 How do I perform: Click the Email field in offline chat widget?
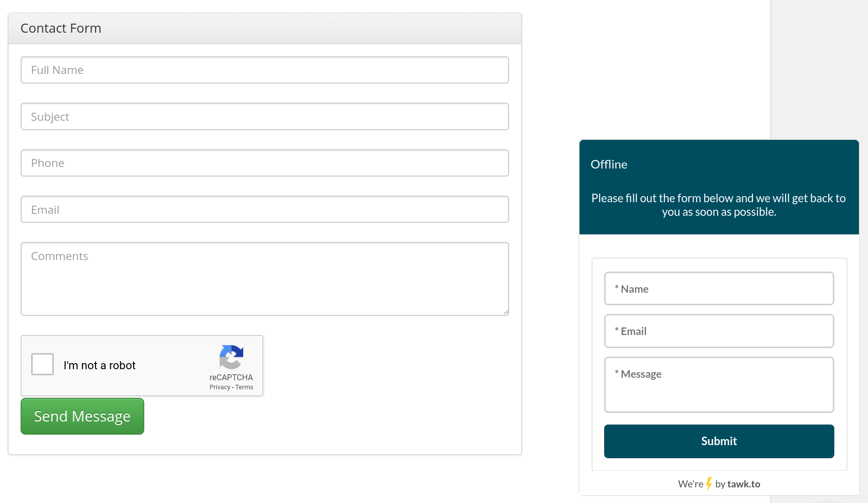719,331
